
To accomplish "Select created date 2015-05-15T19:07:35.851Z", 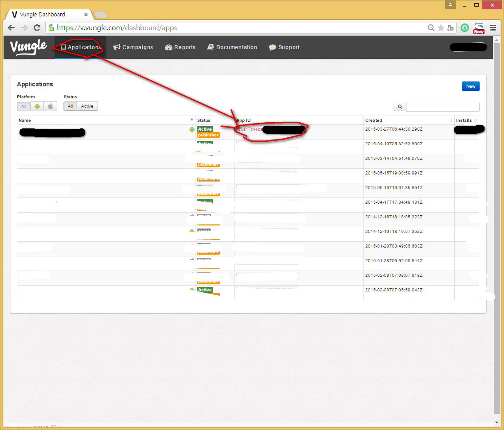I will tap(394, 187).
